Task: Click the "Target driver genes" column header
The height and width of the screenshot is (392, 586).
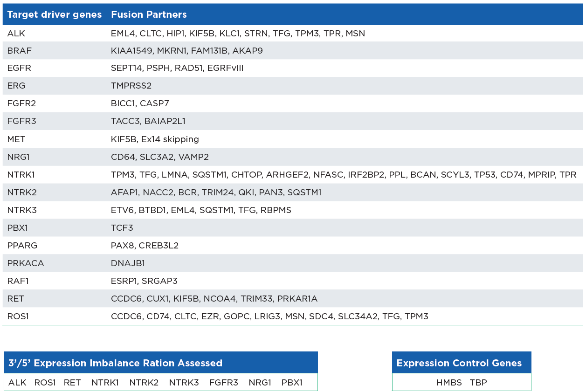Action: coord(55,14)
